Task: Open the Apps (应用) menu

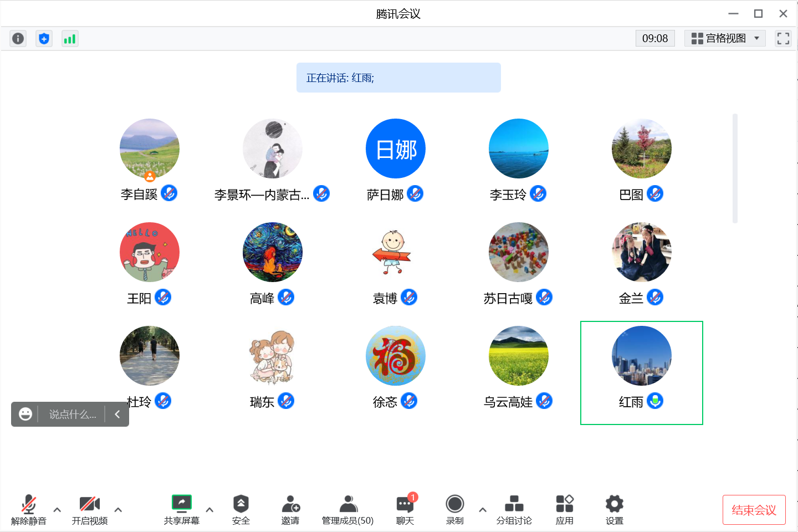Action: pos(564,509)
